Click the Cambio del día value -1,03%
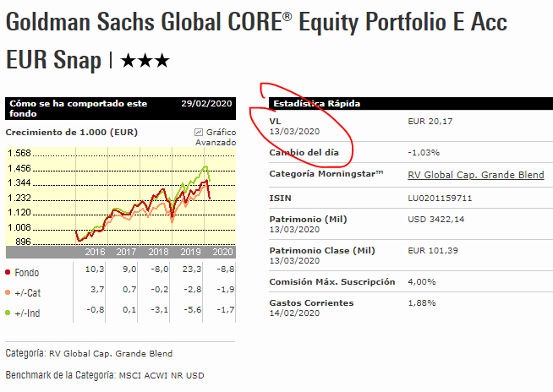Viewport: 553px width, 392px height. tap(424, 152)
